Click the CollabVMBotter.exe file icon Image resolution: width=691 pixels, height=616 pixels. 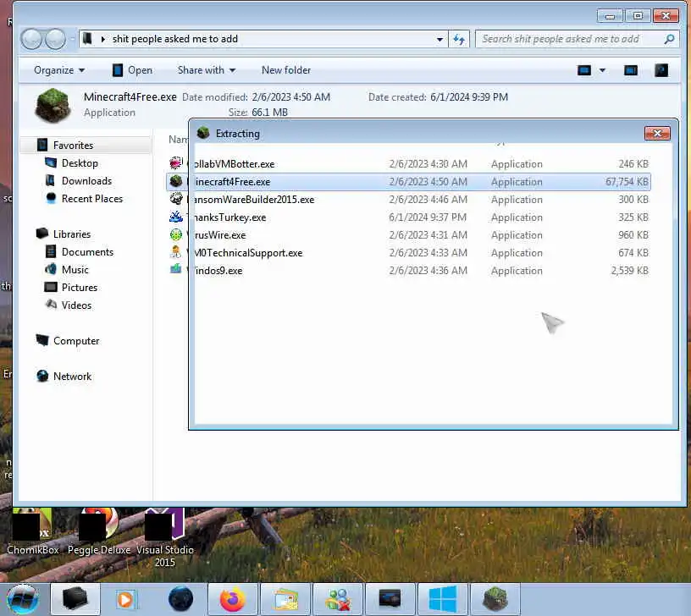[176, 163]
